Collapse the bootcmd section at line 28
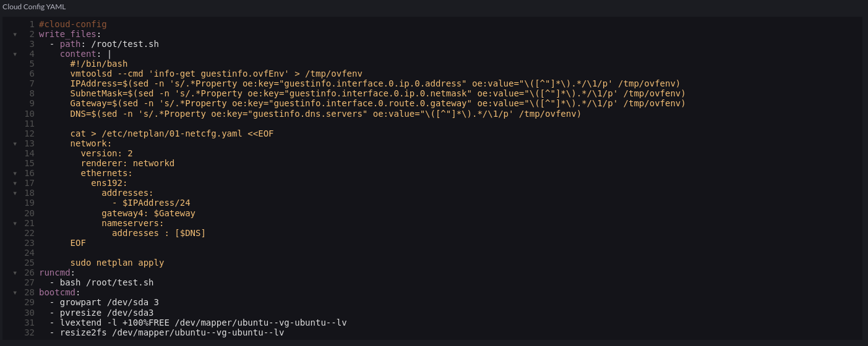This screenshot has width=868, height=346. pos(15,292)
